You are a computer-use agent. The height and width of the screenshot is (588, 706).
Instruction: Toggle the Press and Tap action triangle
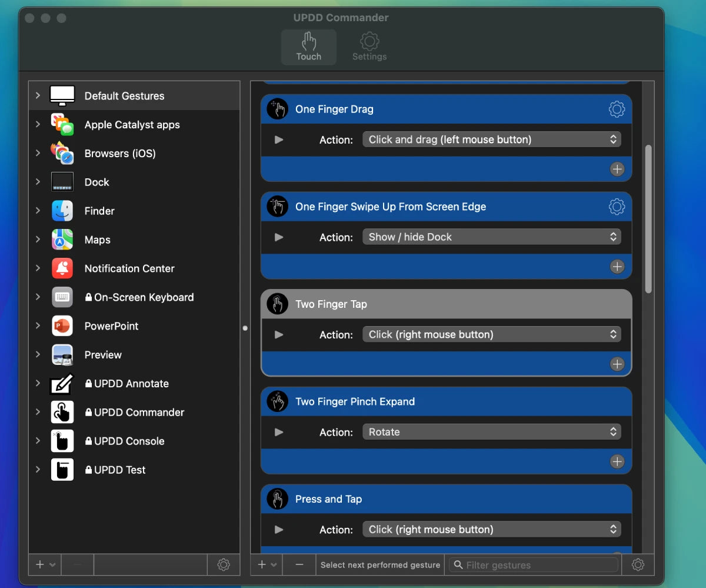point(279,530)
